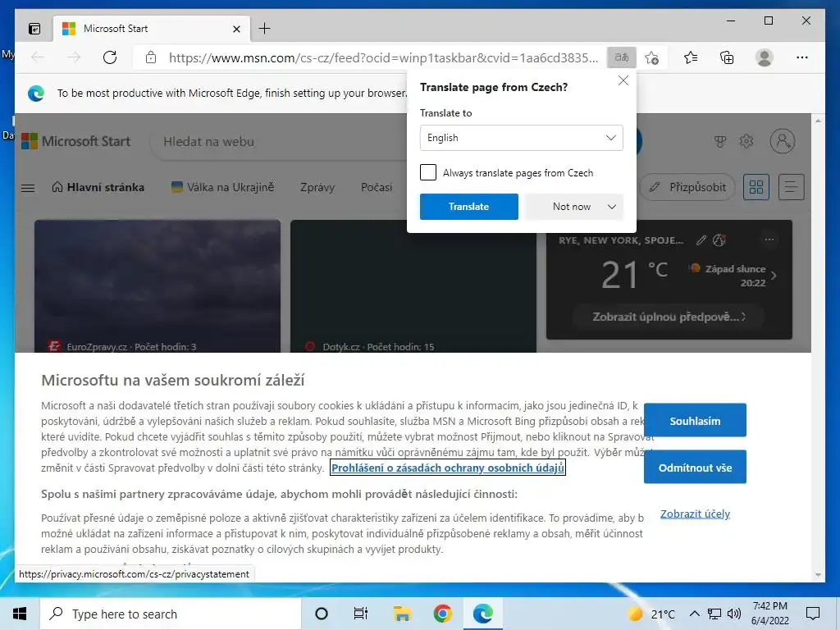The image size is (840, 630).
Task: Click the Not now button
Action: [x=571, y=207]
